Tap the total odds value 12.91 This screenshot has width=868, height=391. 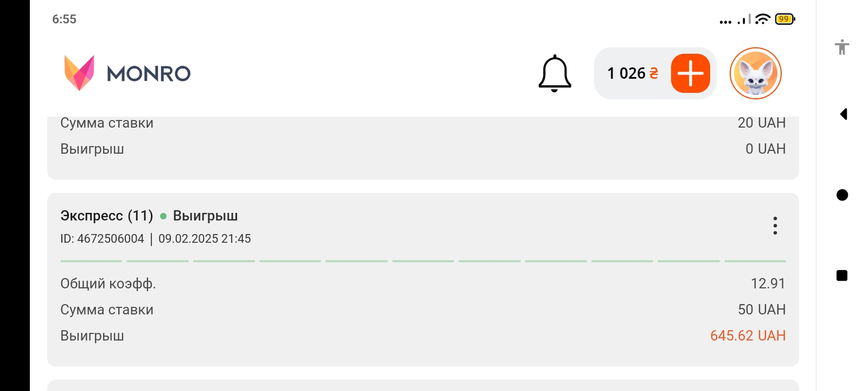(768, 283)
